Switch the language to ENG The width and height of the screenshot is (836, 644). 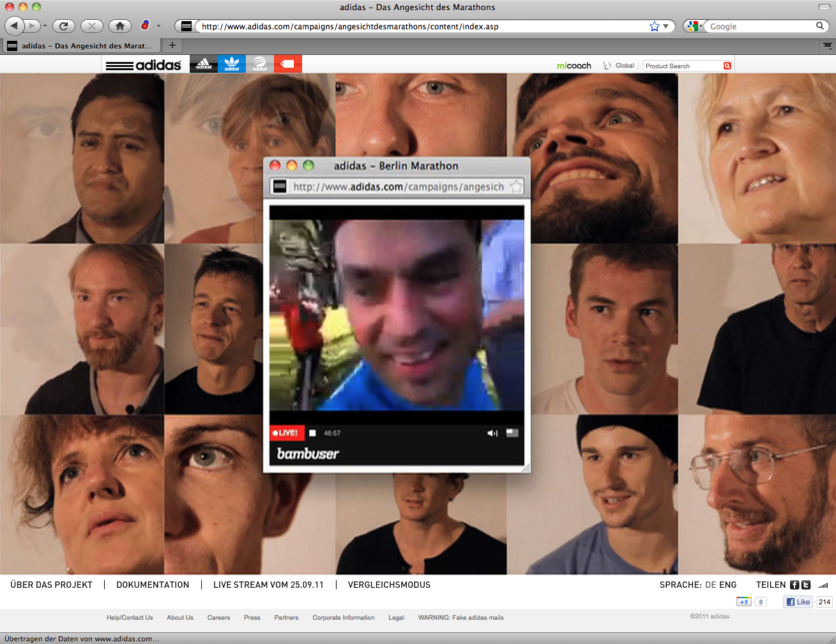click(x=728, y=585)
